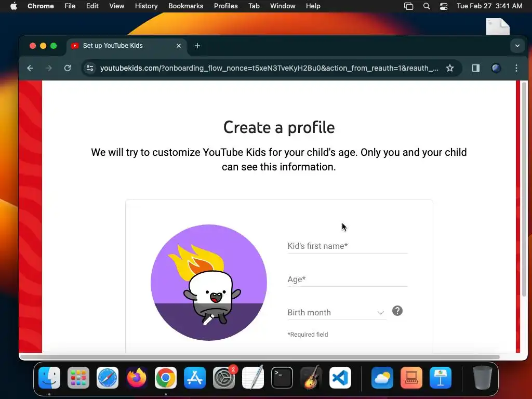Click the forward navigation arrow

[48, 68]
